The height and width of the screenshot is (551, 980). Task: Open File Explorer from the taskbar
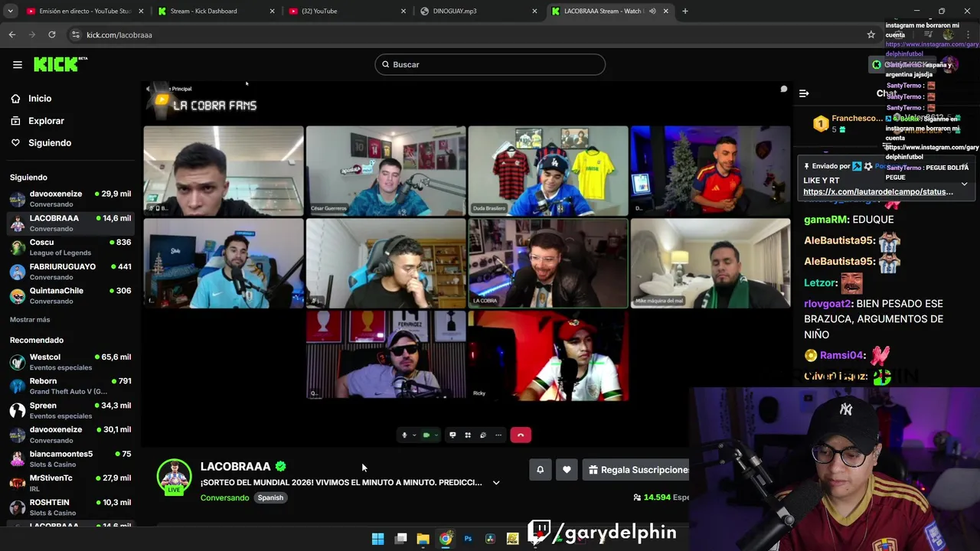(423, 539)
